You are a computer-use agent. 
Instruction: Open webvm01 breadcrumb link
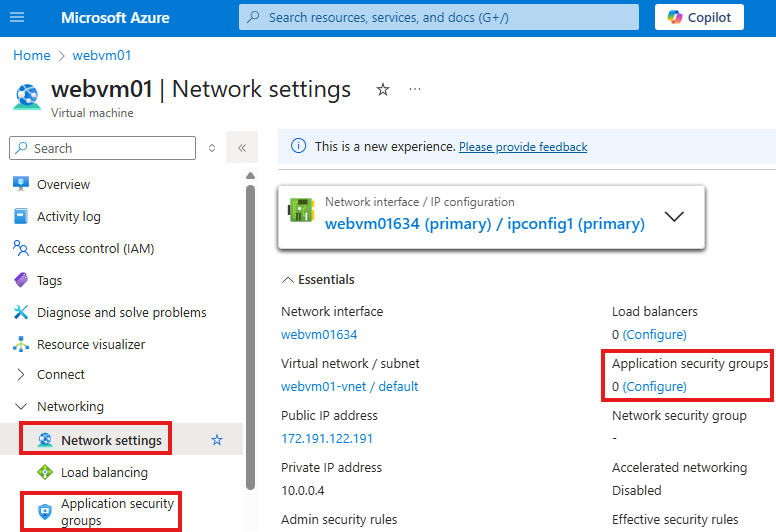tap(102, 55)
